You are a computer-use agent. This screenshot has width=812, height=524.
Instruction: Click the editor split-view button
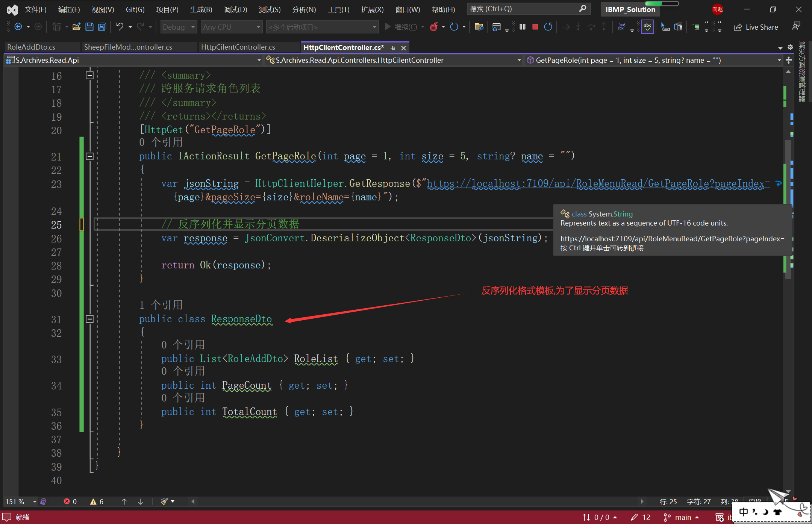789,60
